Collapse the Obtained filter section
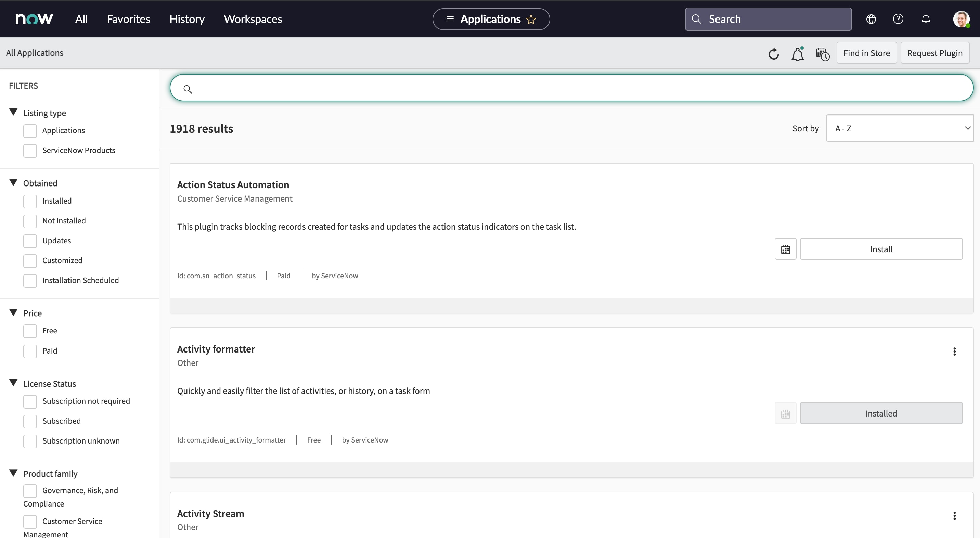This screenshot has height=538, width=980. pyautogui.click(x=13, y=183)
